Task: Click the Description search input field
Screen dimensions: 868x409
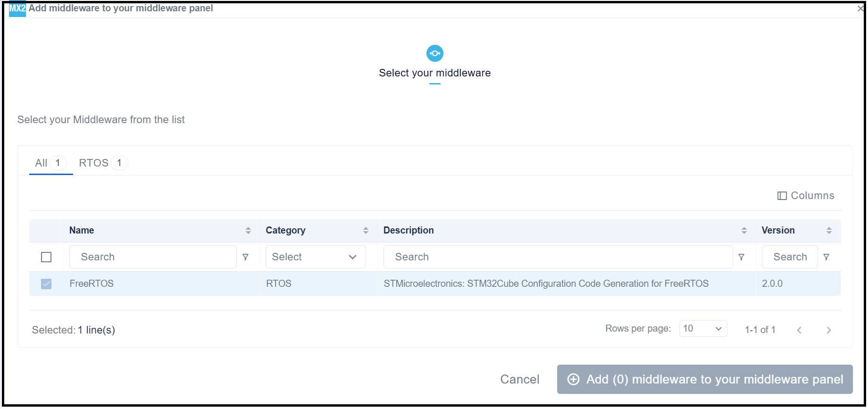Action: click(558, 257)
